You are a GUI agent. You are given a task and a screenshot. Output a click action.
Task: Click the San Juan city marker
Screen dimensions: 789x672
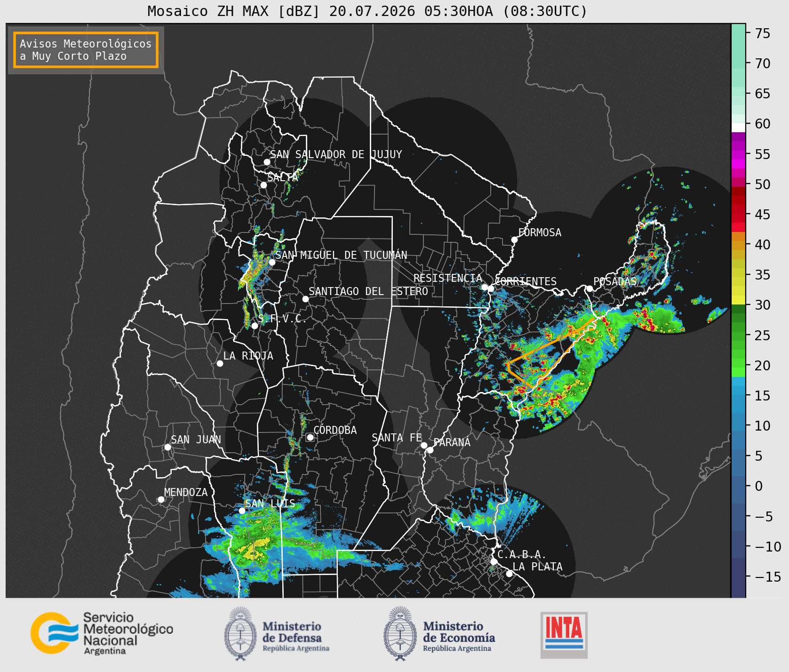pyautogui.click(x=167, y=447)
